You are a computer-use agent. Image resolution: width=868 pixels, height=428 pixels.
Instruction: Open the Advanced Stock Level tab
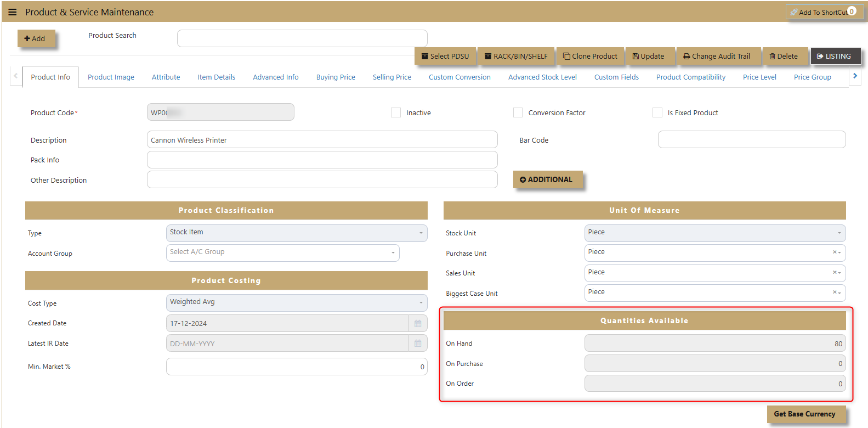[x=542, y=77]
